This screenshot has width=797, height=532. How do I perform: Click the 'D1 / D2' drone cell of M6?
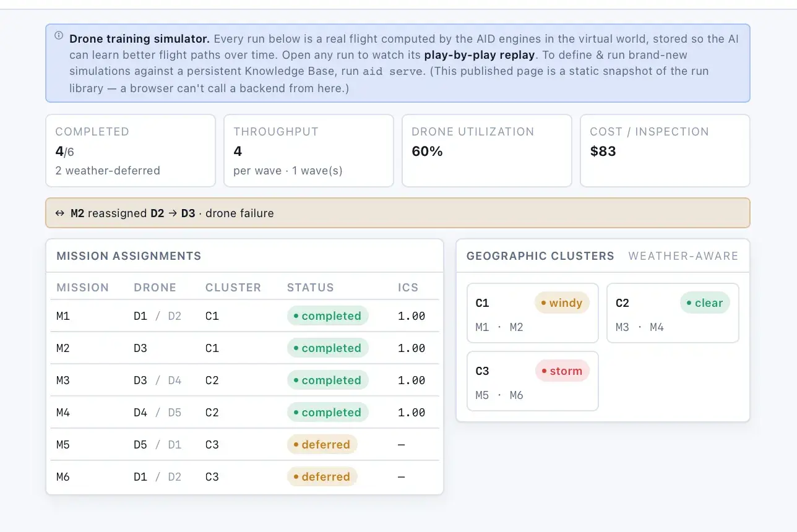158,477
